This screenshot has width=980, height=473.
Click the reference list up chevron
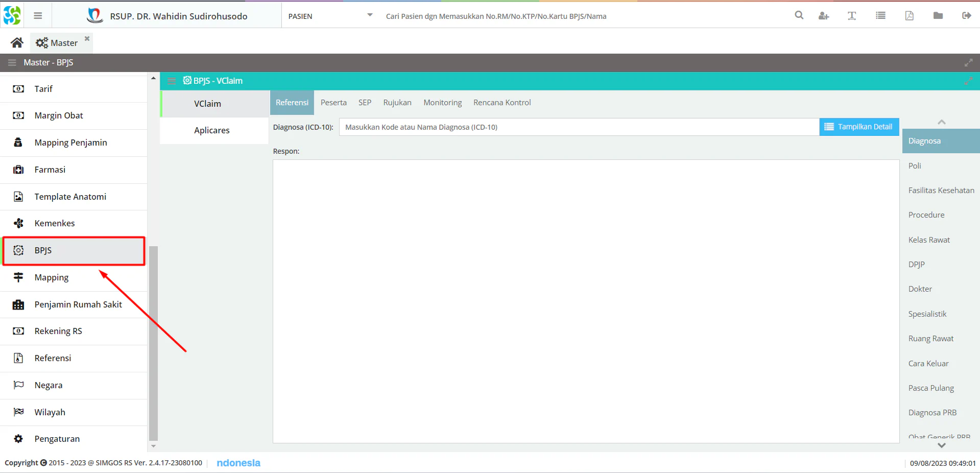point(941,122)
